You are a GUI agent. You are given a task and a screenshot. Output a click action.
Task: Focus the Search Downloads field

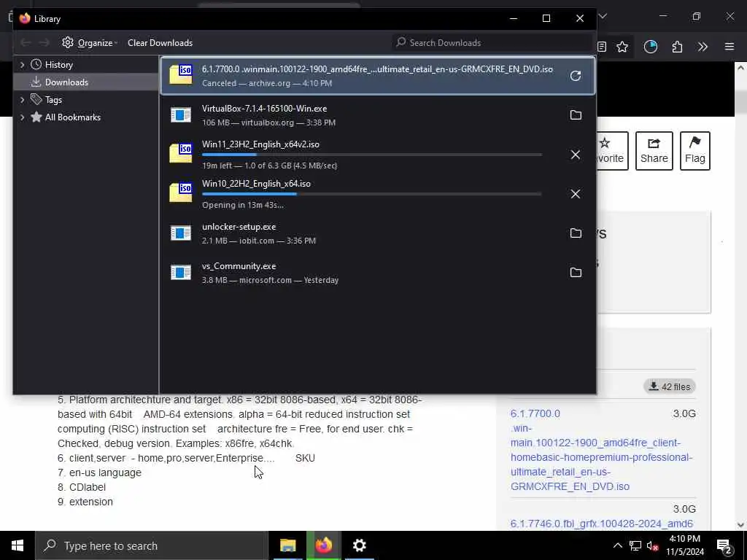(x=492, y=43)
